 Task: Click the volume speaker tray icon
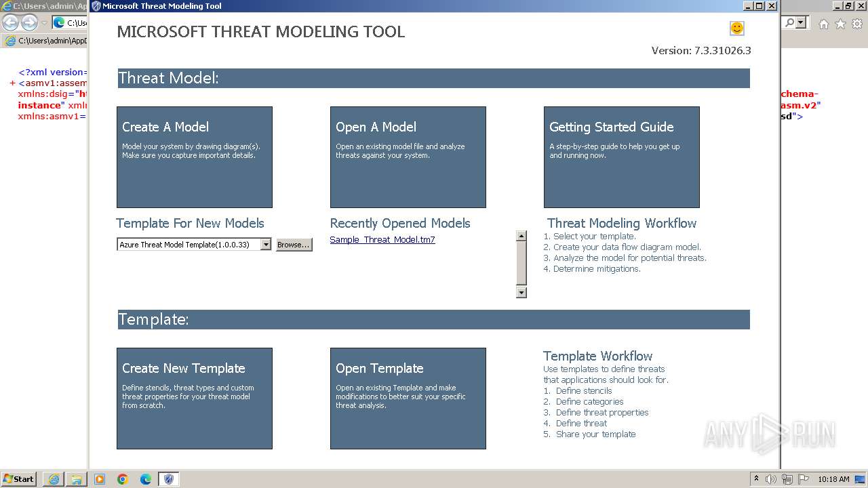[771, 479]
